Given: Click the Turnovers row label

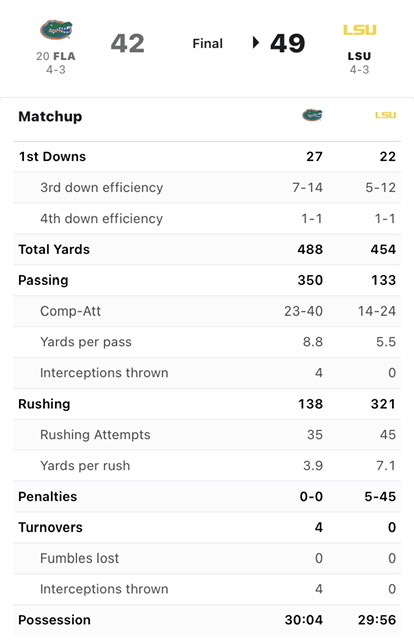Looking at the screenshot, I should [x=51, y=527].
